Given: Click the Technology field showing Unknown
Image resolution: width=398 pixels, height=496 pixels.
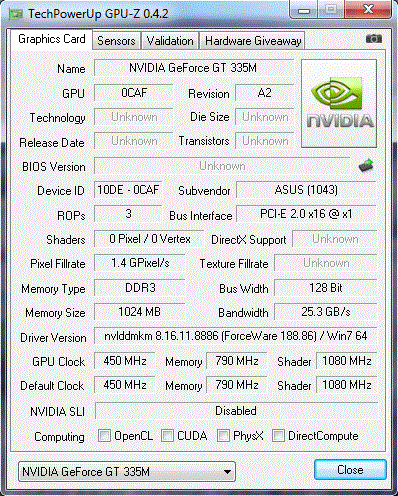Looking at the screenshot, I should 134,117.
